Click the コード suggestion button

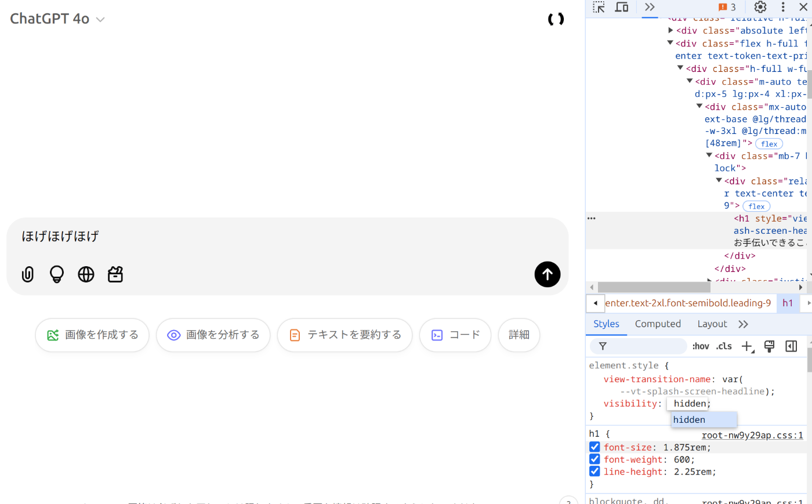click(x=455, y=335)
